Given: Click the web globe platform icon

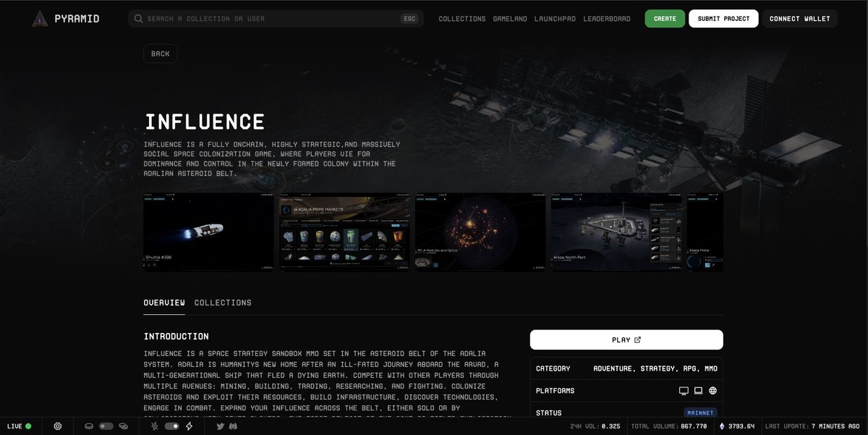Looking at the screenshot, I should [712, 391].
